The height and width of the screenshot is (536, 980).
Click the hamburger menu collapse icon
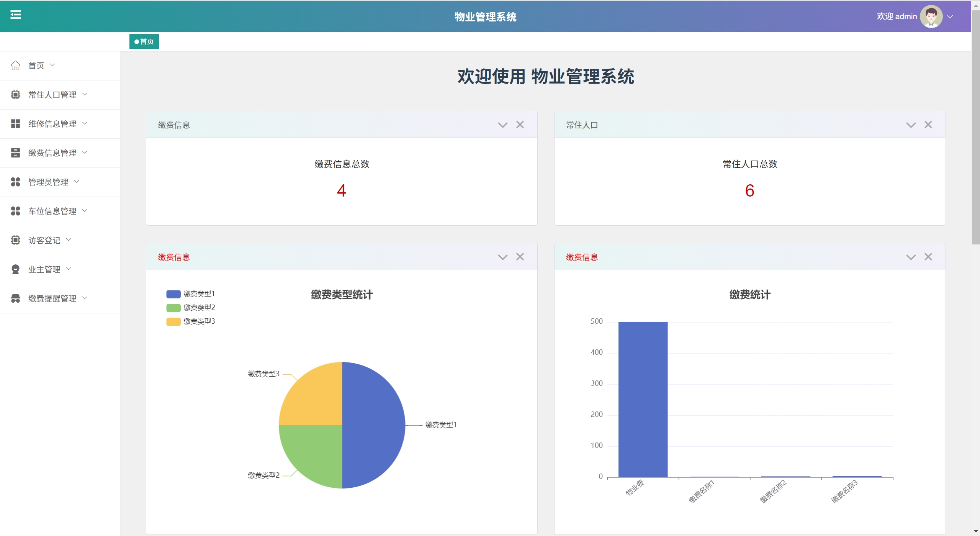tap(15, 15)
